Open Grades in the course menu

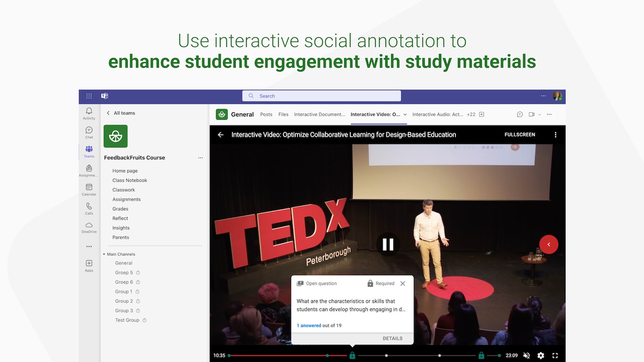click(x=120, y=209)
